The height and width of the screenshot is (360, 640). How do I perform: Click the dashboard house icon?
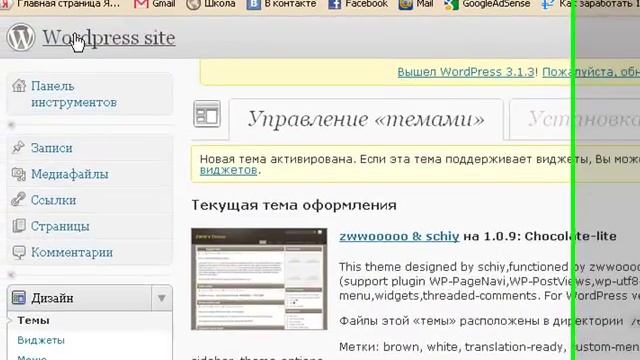(x=19, y=86)
